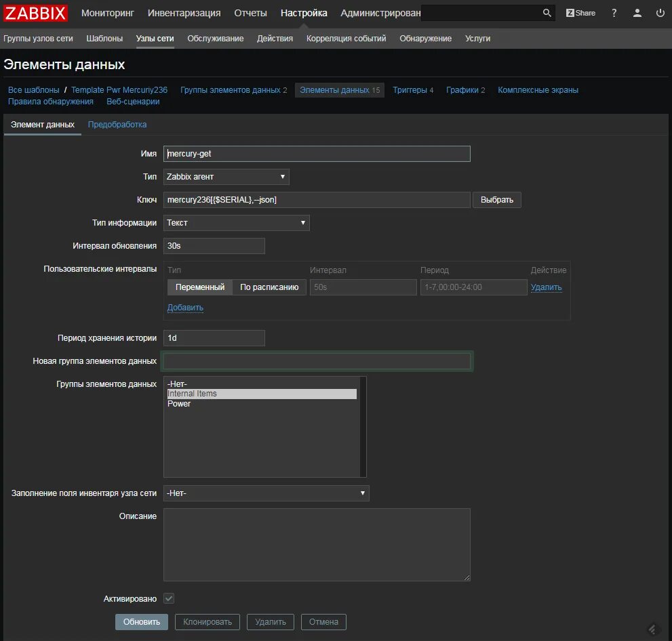
Task: Expand the Тип информации dropdown
Action: (236, 223)
